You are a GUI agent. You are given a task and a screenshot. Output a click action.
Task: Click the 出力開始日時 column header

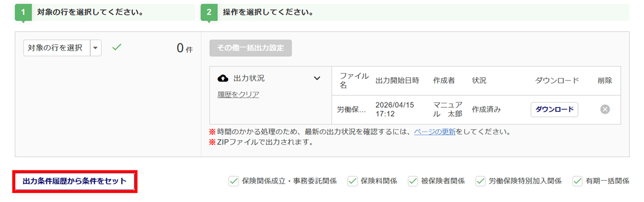[397, 81]
